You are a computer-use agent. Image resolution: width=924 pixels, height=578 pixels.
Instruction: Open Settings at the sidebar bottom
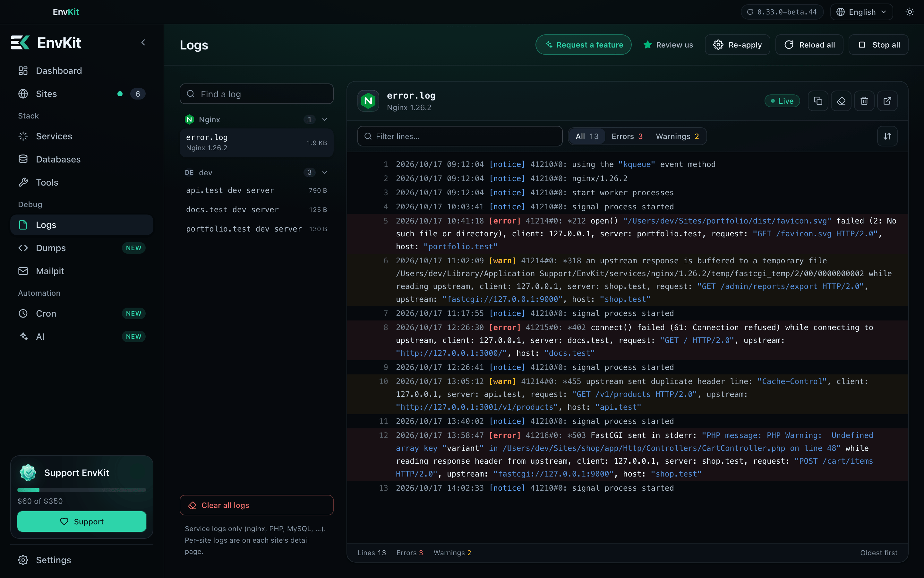pos(82,560)
